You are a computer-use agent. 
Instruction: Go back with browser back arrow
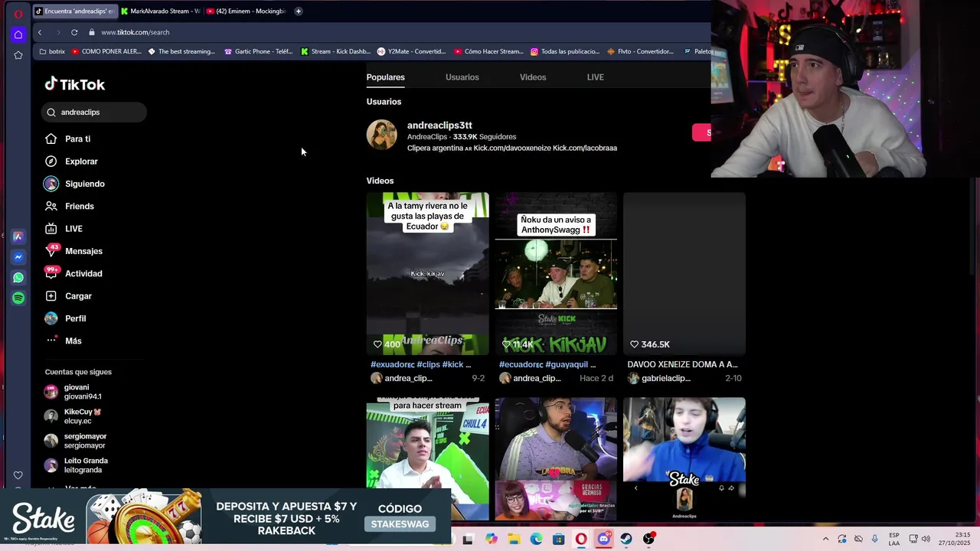[x=40, y=32]
